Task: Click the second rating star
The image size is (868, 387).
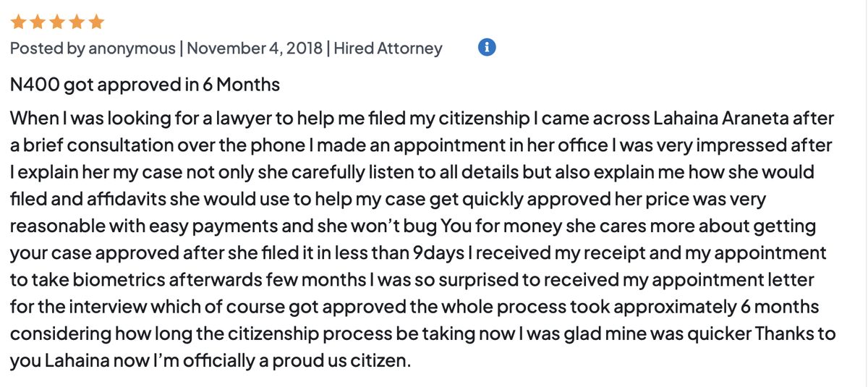Action: (x=38, y=22)
